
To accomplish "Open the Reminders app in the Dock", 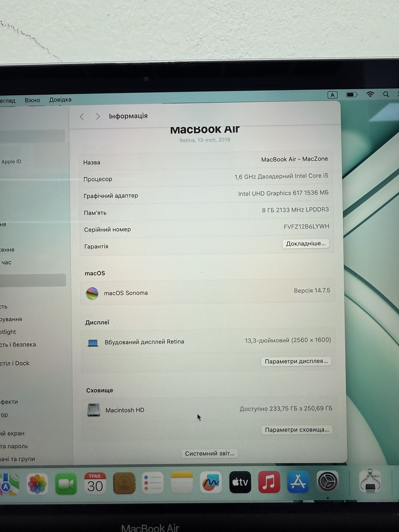I will click(153, 483).
